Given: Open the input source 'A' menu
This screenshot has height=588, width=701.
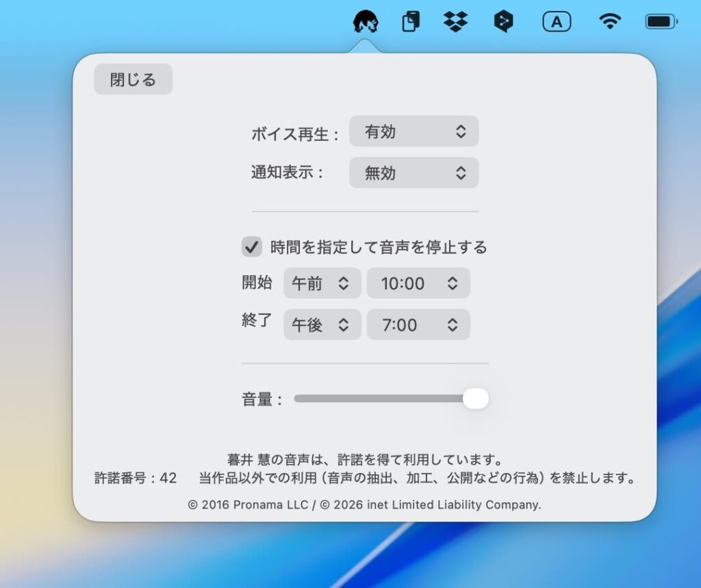Looking at the screenshot, I should pyautogui.click(x=557, y=22).
